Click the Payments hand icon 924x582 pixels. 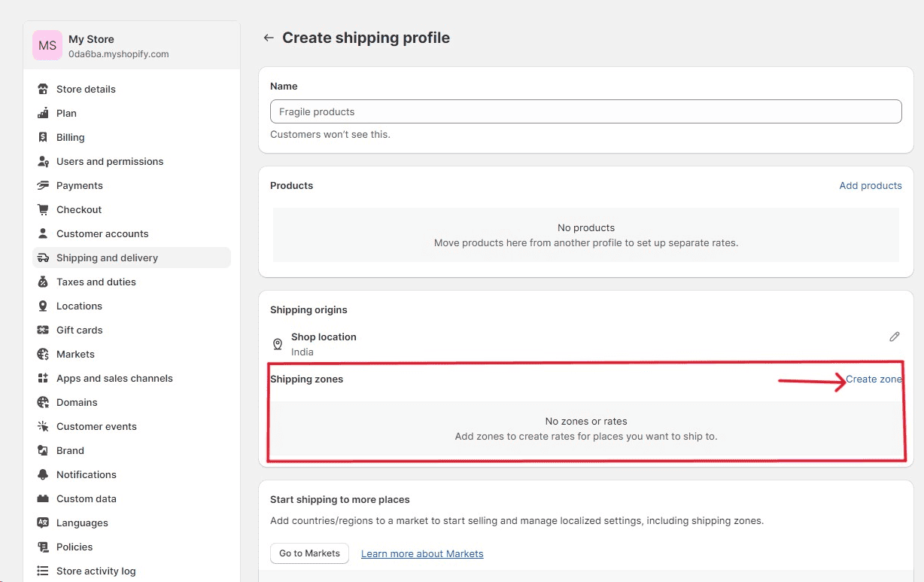click(x=43, y=185)
